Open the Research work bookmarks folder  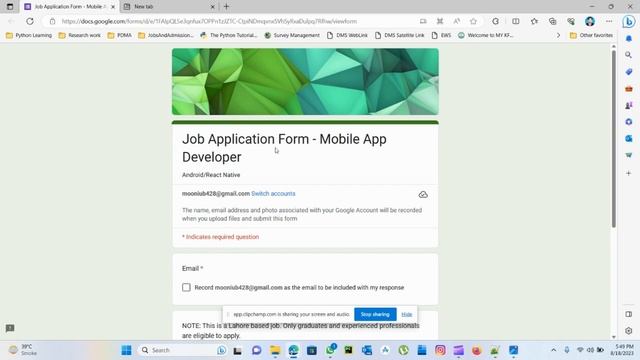(x=80, y=36)
